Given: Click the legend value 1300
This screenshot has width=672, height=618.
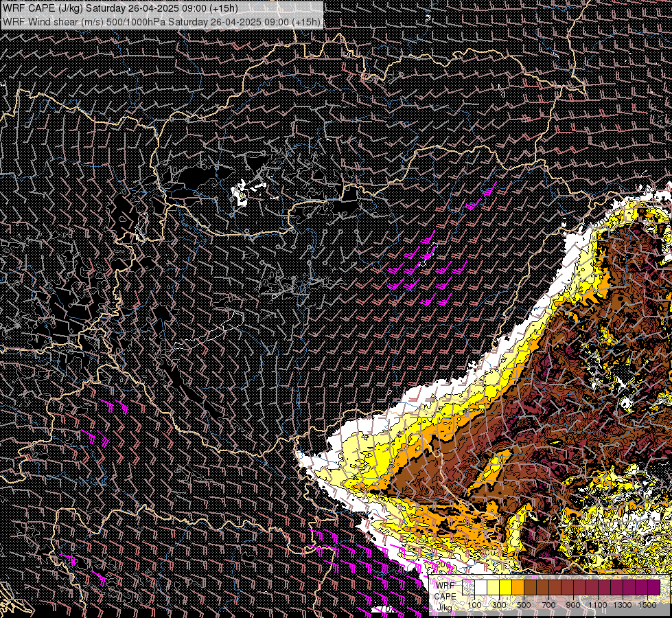Looking at the screenshot, I should (623, 605).
